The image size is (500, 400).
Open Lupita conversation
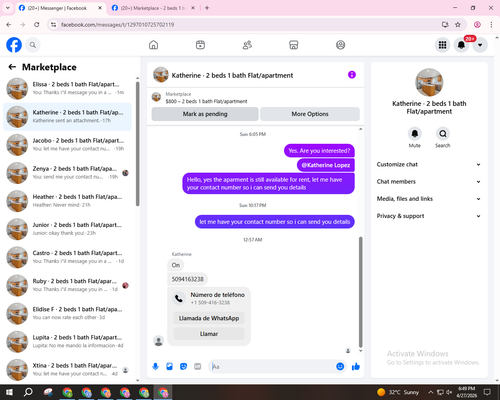coord(67,341)
